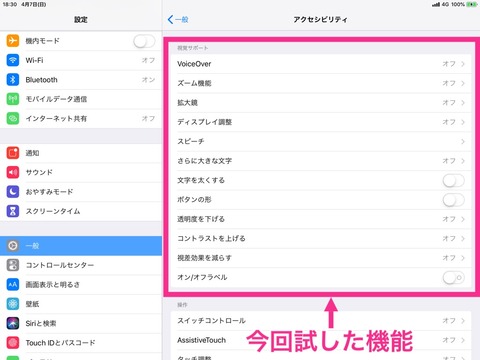Tap the Bluetooth オン value

(x=148, y=80)
